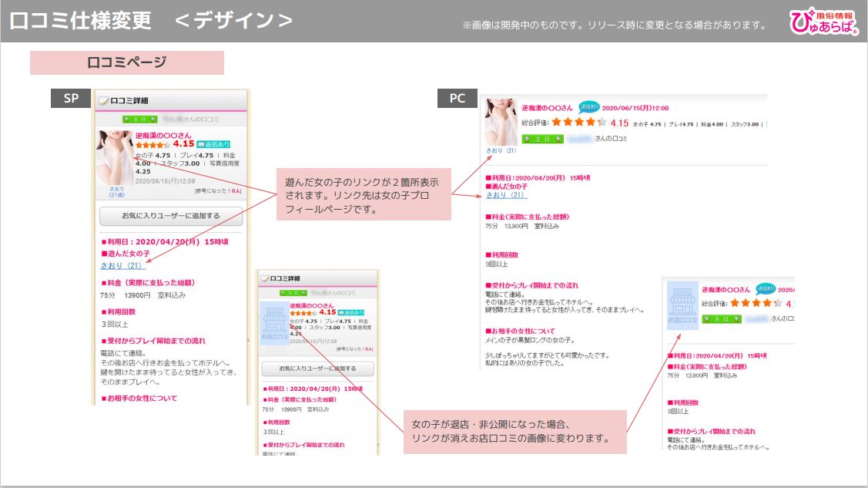Select the pink 口コミページ section label

127,62
